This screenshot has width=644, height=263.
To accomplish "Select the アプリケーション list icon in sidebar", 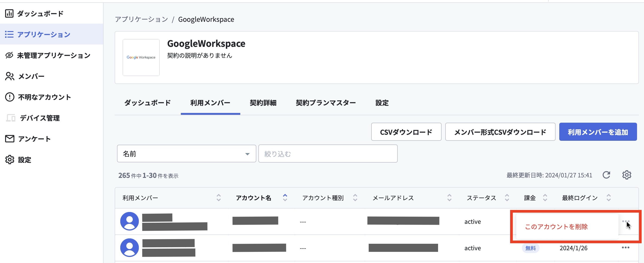I will tap(9, 34).
